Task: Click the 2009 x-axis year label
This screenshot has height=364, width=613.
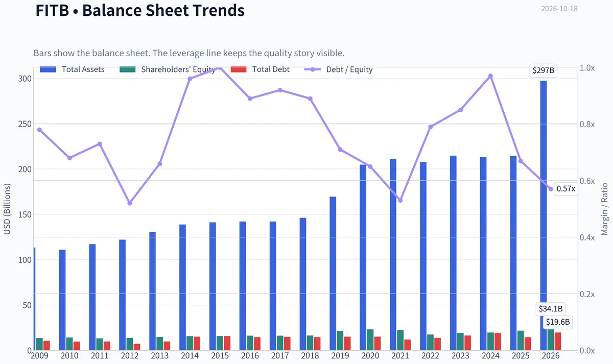Action: tap(40, 355)
